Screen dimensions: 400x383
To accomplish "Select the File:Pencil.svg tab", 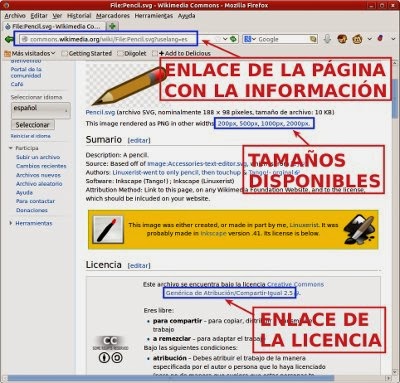I will 54,26.
